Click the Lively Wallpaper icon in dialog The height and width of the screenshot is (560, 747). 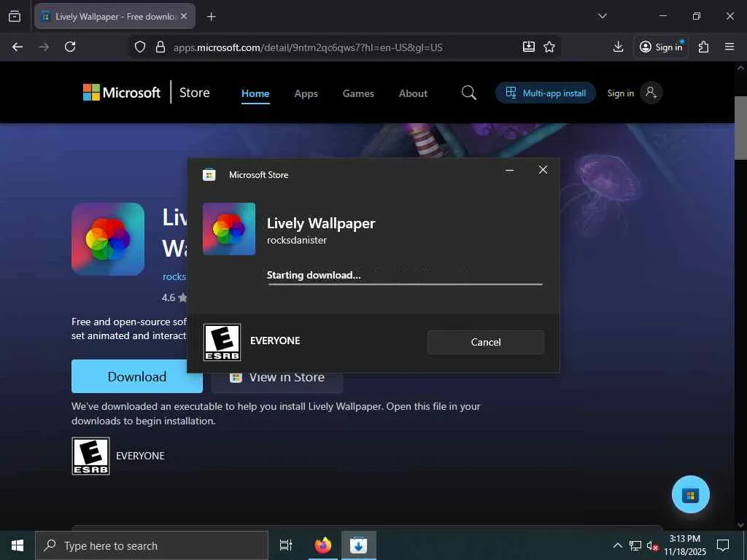(x=228, y=229)
